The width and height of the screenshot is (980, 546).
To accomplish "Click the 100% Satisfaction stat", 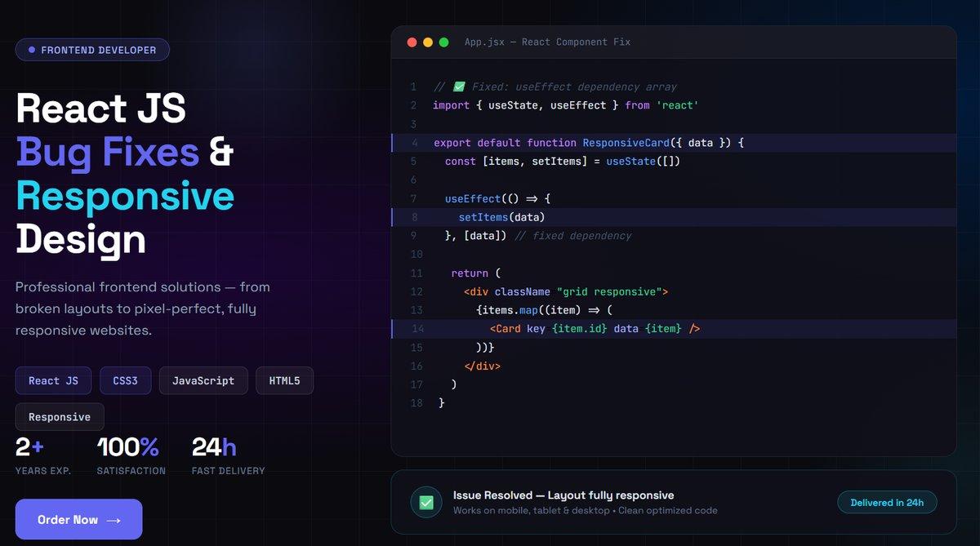I will click(x=131, y=455).
